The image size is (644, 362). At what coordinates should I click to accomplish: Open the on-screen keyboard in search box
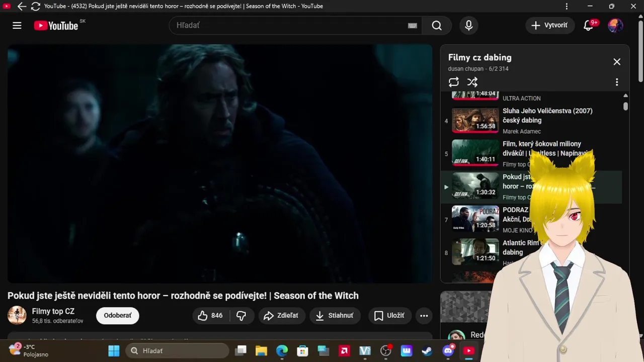[413, 26]
